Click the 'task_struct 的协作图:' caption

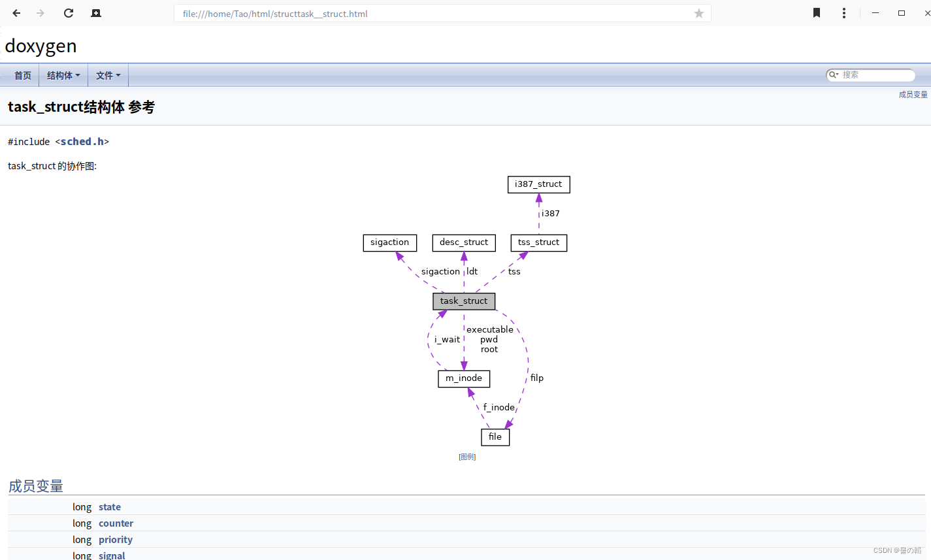click(x=52, y=166)
